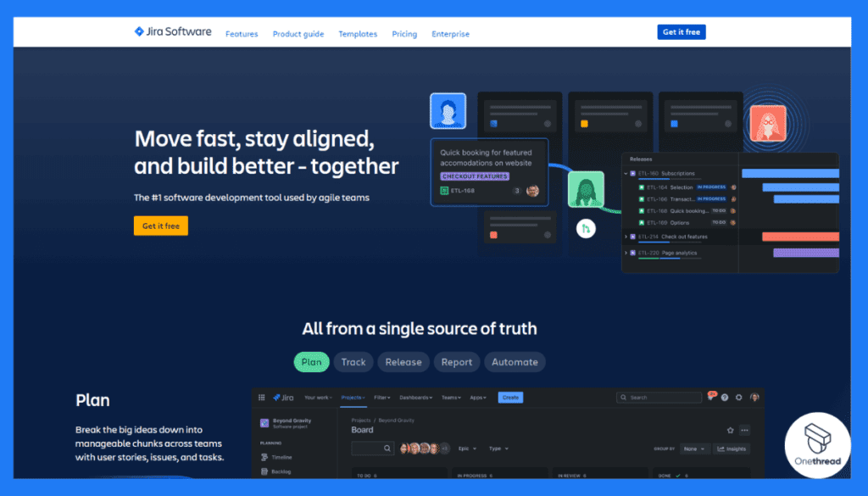
Task: Click the blue user avatar tile
Action: [x=448, y=111]
